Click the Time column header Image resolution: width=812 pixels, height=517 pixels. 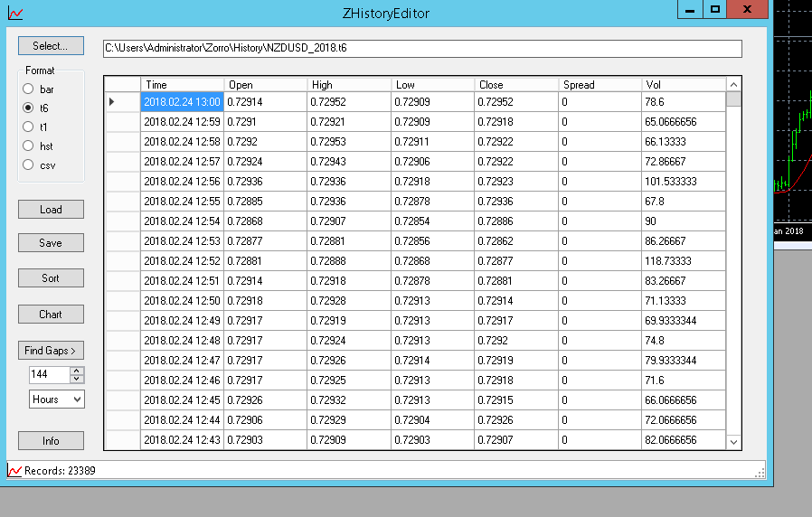coord(182,84)
